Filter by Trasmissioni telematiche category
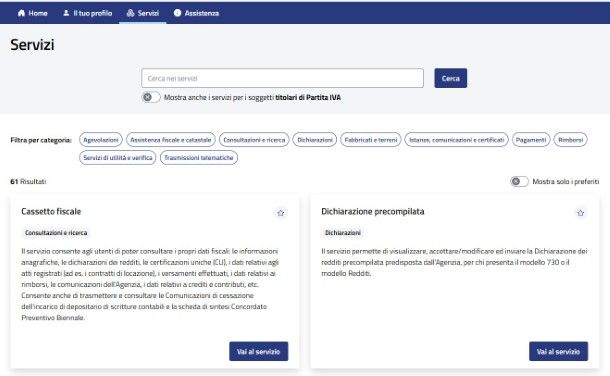The image size is (610, 376). click(198, 157)
